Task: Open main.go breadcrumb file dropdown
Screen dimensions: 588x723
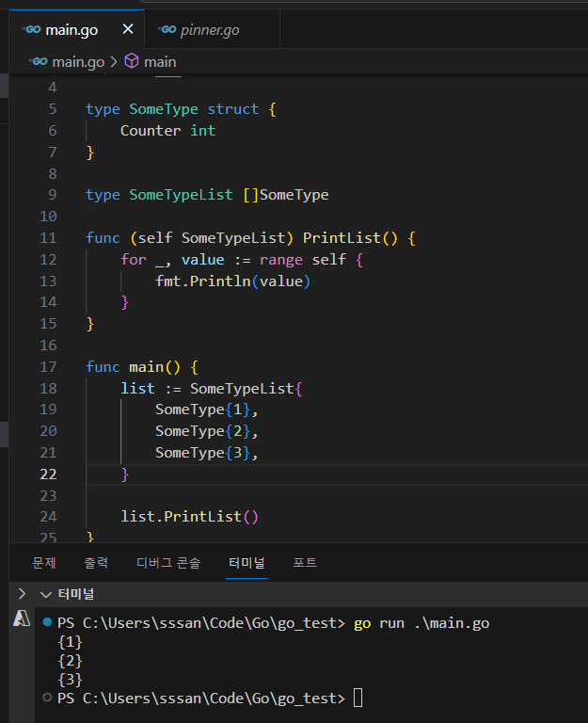Action: [x=78, y=61]
